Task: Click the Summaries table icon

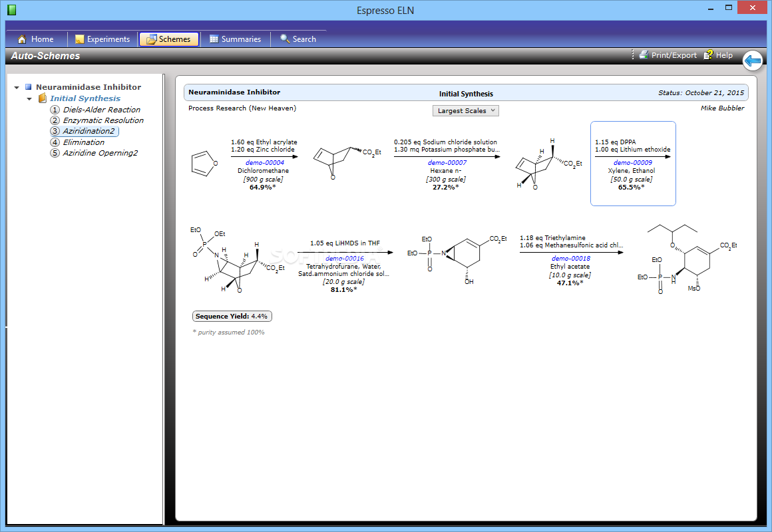Action: tap(214, 39)
